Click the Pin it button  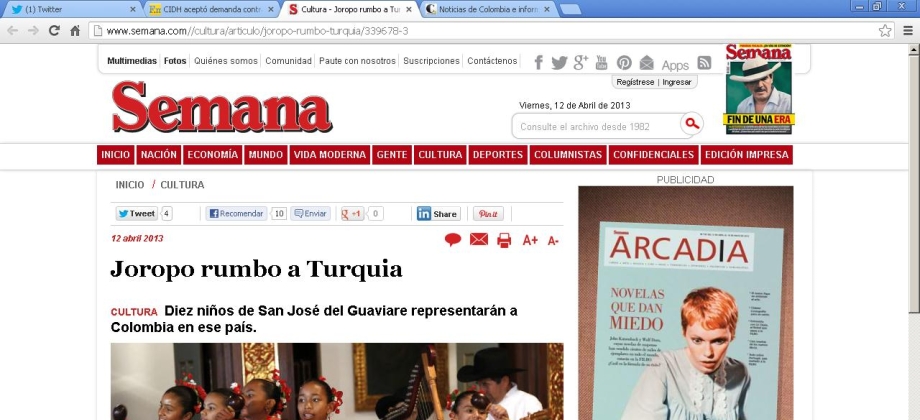pos(488,214)
